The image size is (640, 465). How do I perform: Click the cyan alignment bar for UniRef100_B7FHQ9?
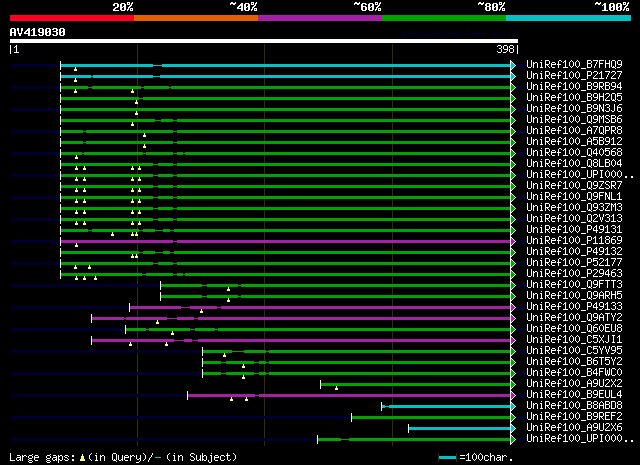[x=285, y=65]
